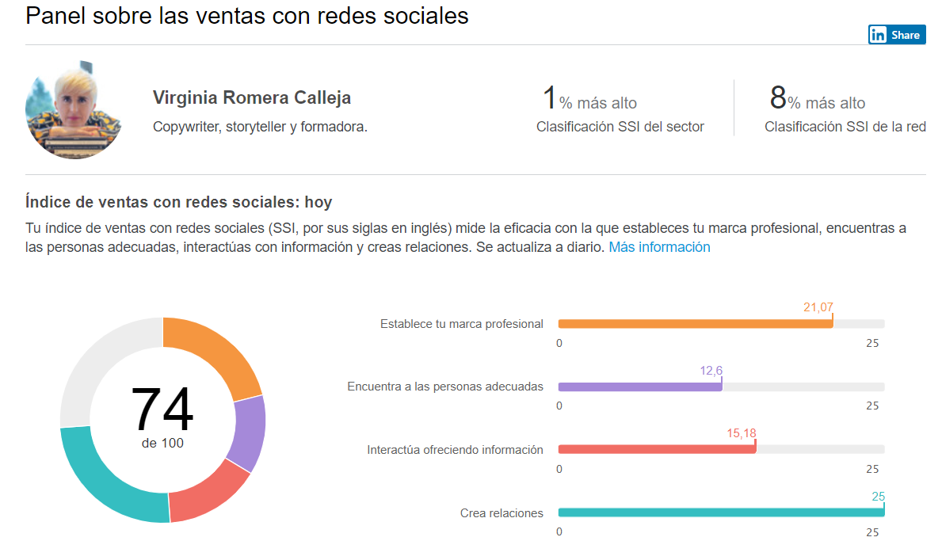Click the 'Índice de ventas con redes sociales: hoy' heading
This screenshot has width=942, height=560.
pyautogui.click(x=178, y=202)
